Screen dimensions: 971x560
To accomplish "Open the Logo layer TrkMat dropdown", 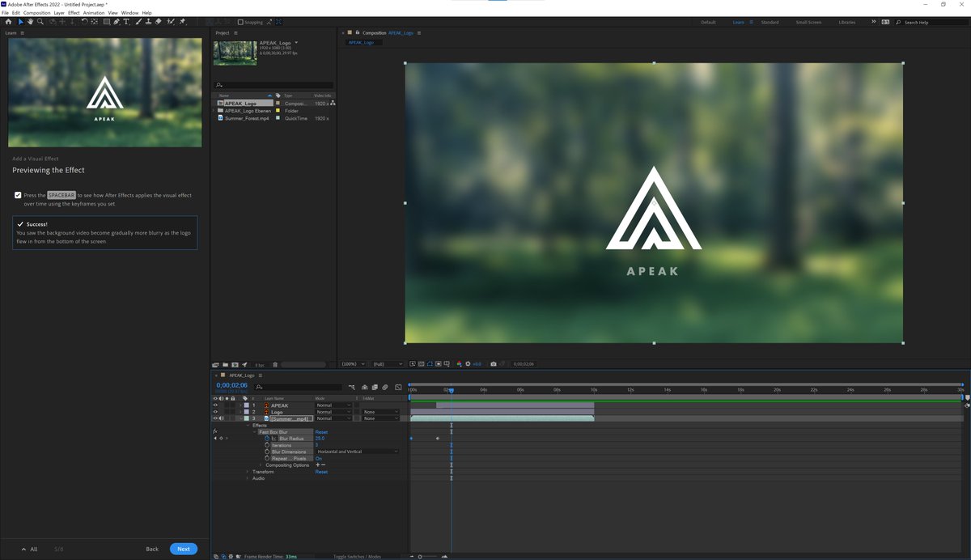I will tap(380, 412).
